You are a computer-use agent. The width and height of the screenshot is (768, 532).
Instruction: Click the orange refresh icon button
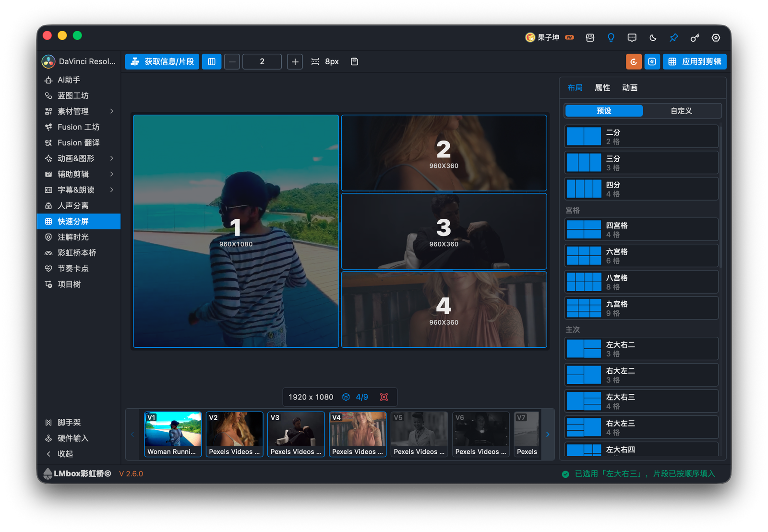[x=634, y=61]
